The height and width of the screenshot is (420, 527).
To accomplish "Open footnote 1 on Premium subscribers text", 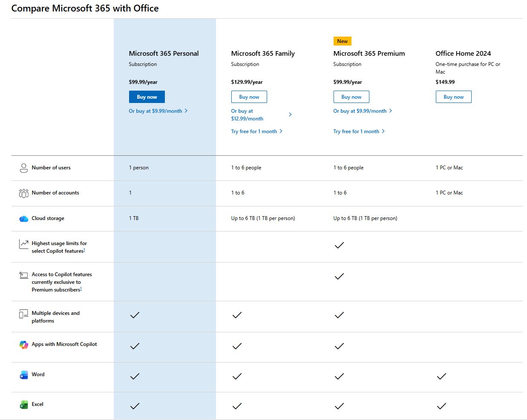I will click(x=81, y=289).
